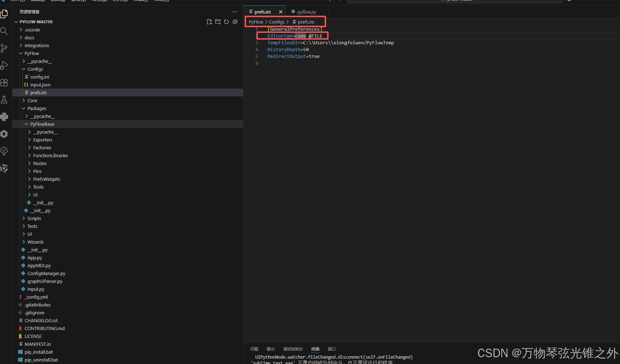Expand the Scripts folder

click(34, 218)
